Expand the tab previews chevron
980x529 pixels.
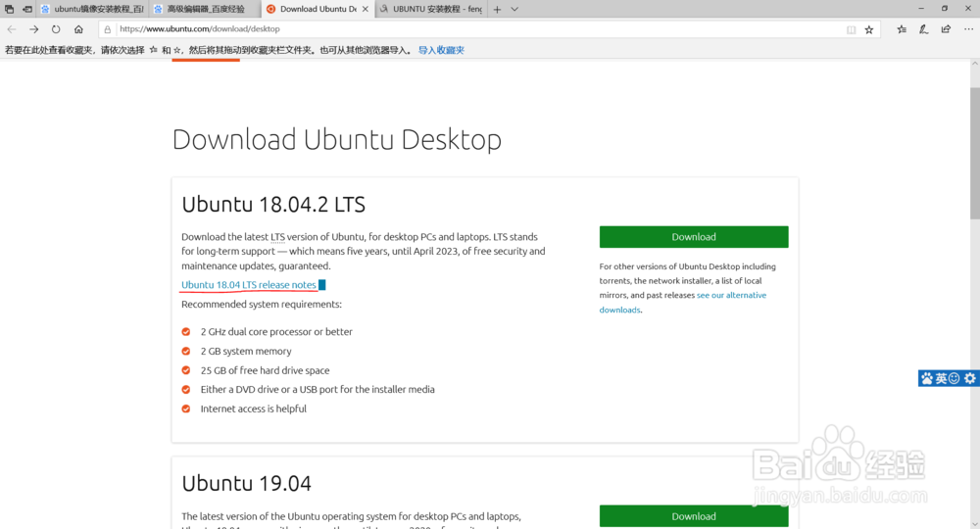(514, 9)
